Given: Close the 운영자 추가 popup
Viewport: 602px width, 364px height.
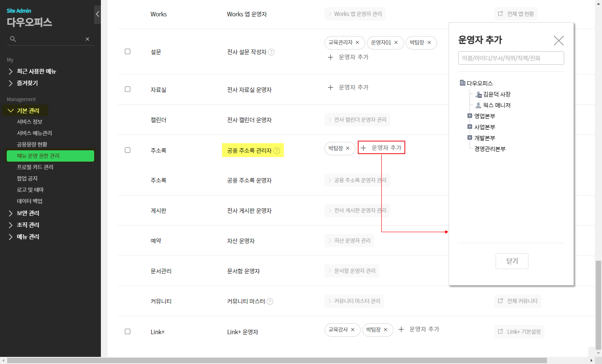Looking at the screenshot, I should click(559, 40).
